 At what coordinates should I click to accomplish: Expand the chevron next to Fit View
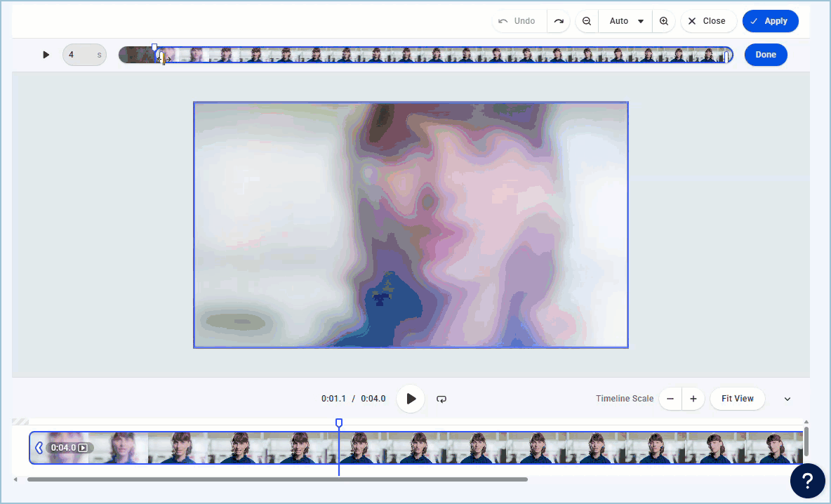(x=787, y=399)
